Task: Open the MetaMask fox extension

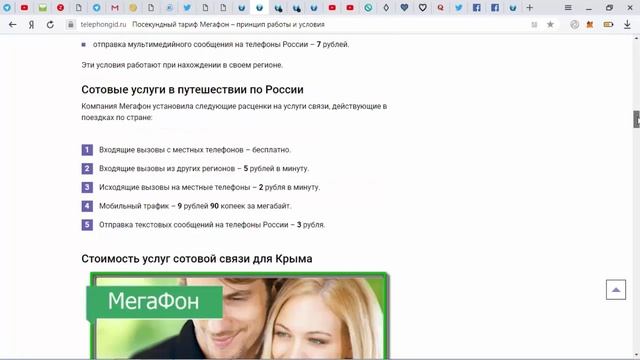Action: point(590,24)
